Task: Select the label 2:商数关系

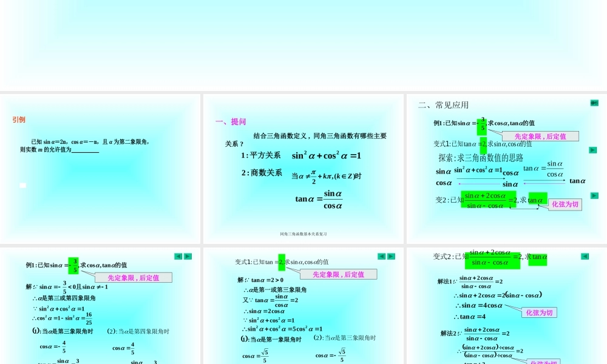Action: 262,172
